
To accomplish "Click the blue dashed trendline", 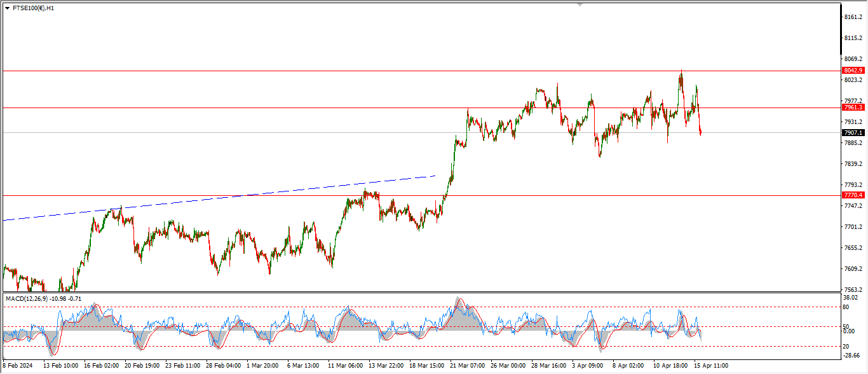I will coord(254,195).
